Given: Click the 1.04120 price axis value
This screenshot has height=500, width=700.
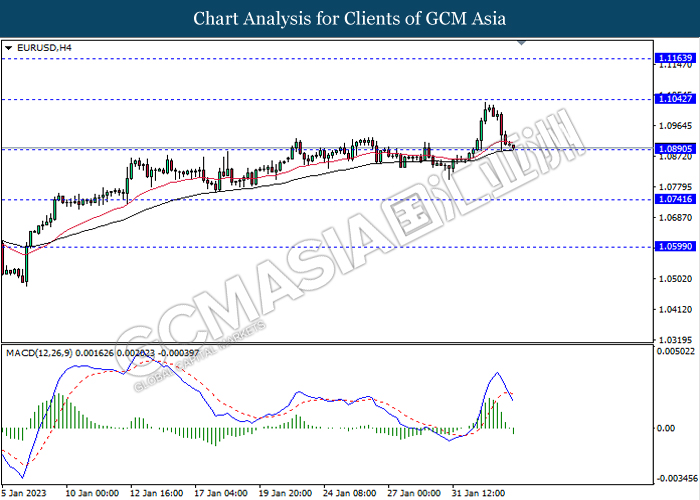Looking at the screenshot, I should (676, 309).
